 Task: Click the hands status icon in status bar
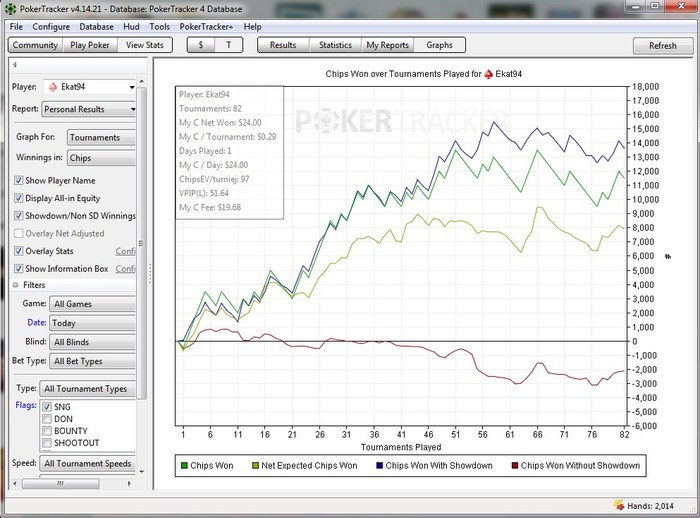point(619,505)
